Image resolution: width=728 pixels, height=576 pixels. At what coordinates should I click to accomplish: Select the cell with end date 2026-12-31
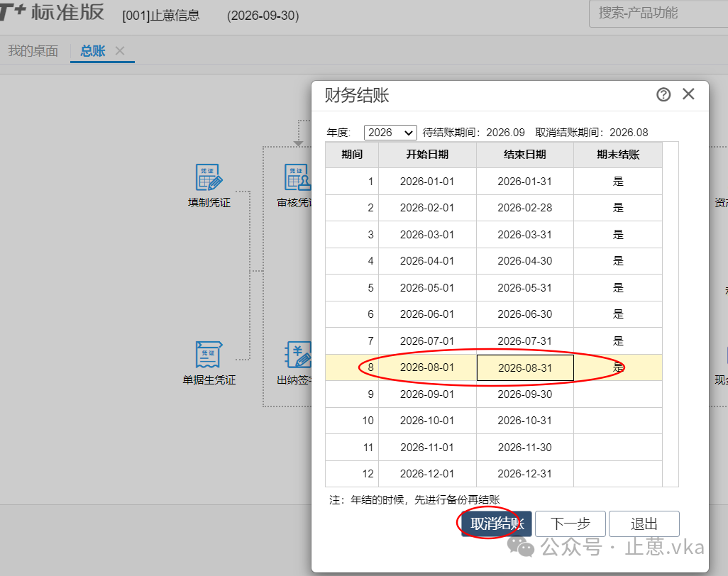pos(524,474)
